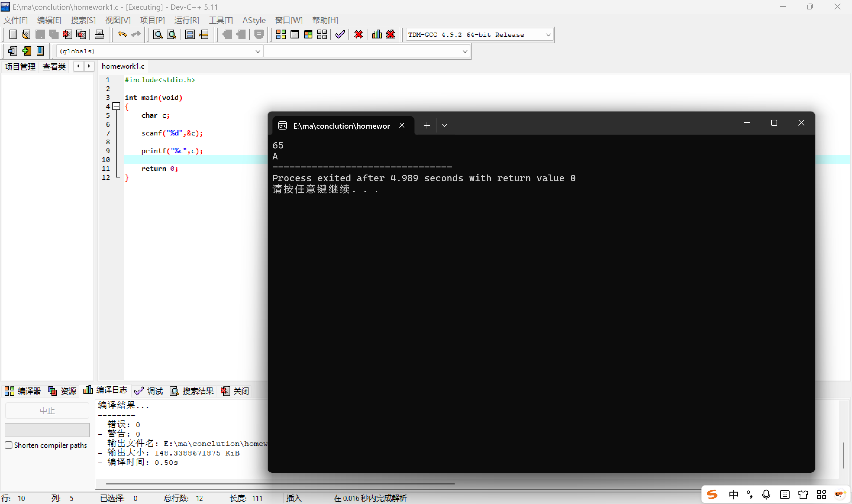Viewport: 852px width, 504px height.
Task: Click the bar chart Profile icon
Action: [377, 34]
